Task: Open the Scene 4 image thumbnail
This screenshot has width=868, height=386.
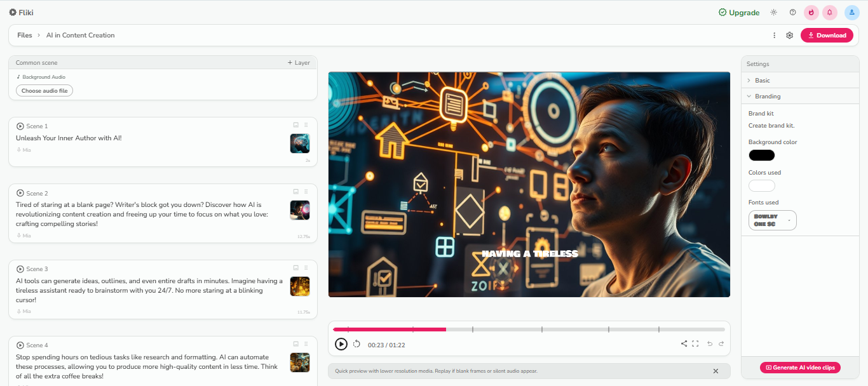Action: coord(300,363)
